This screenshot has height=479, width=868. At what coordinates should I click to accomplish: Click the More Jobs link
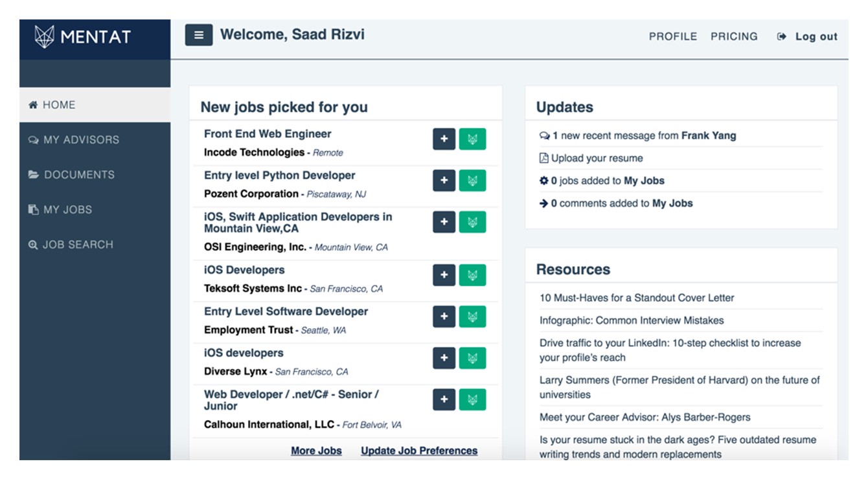click(316, 451)
